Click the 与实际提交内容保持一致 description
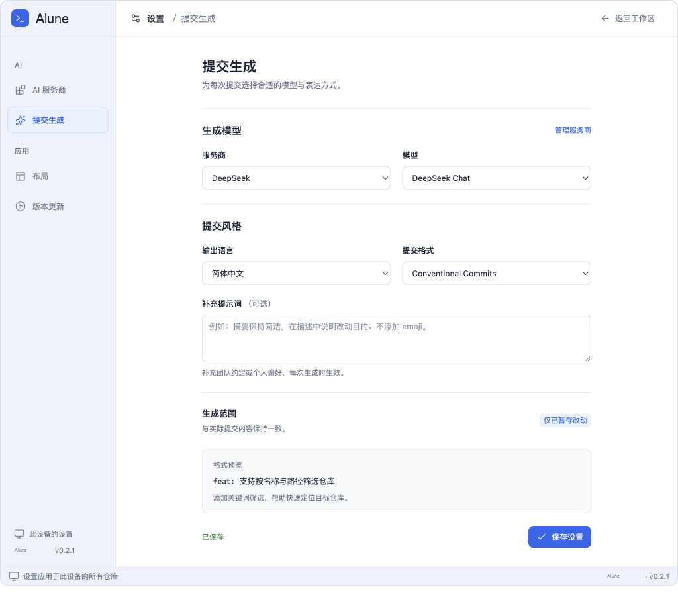 coord(245,429)
